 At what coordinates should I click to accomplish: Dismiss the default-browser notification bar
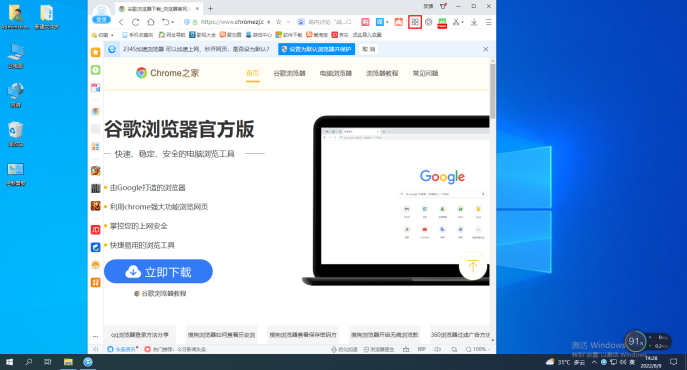pyautogui.click(x=485, y=49)
